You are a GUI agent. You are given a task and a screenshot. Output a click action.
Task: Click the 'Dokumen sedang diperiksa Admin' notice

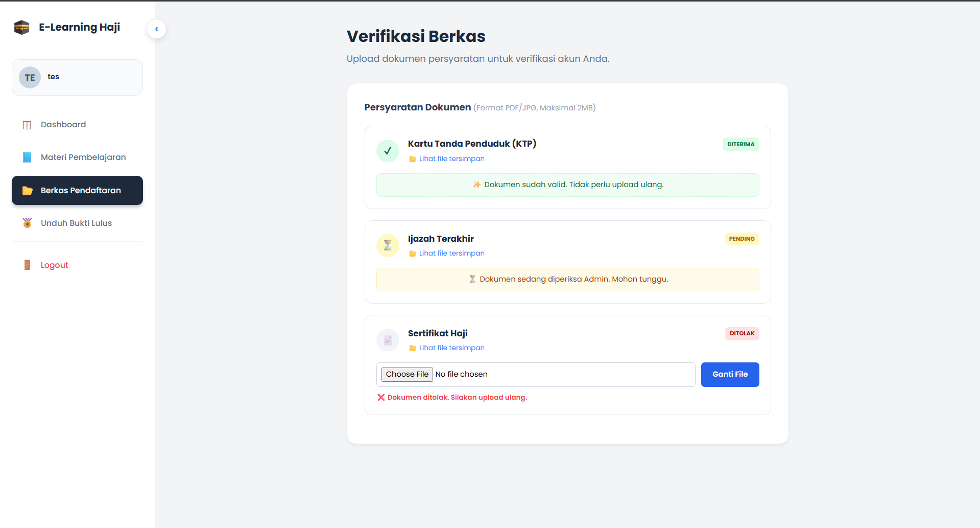568,280
